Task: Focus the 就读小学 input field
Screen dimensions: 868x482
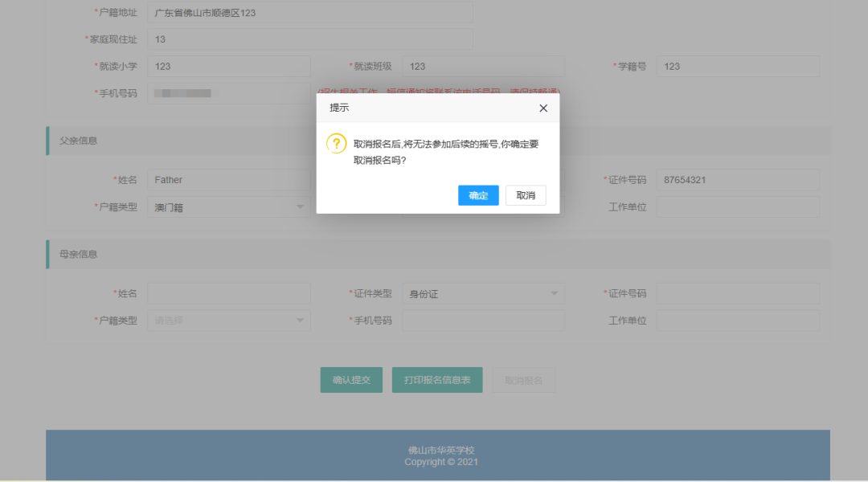Action: tap(228, 67)
